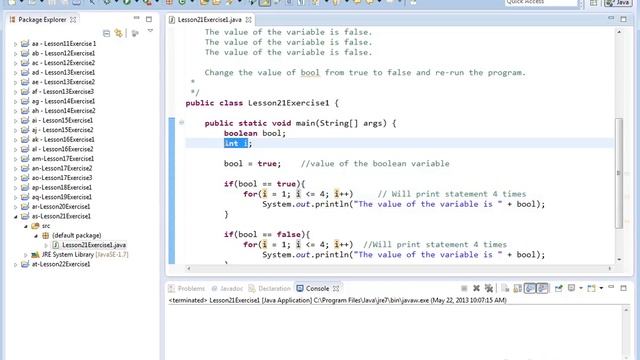Collapse the (default package) node
640x360 pixels.
click(36, 236)
